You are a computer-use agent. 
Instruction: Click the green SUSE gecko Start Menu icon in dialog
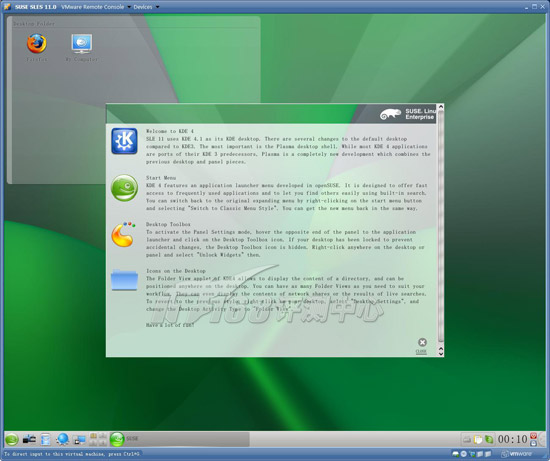(x=124, y=188)
